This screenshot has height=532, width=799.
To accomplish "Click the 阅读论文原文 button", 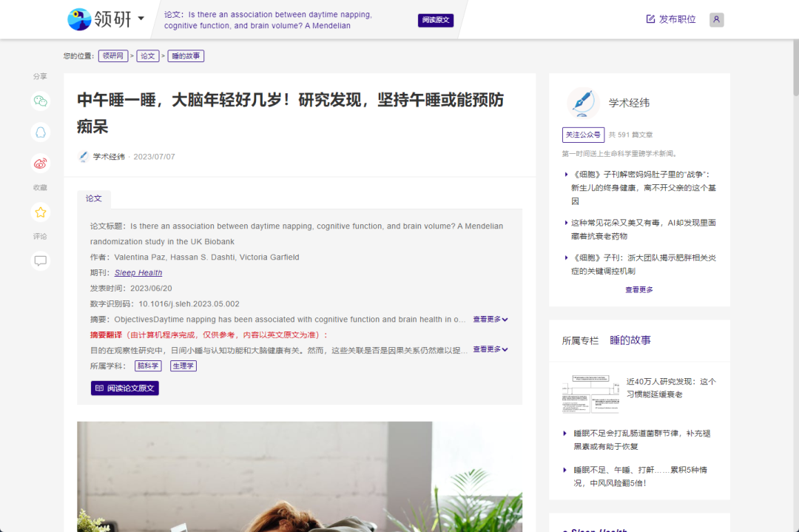I will coord(125,388).
